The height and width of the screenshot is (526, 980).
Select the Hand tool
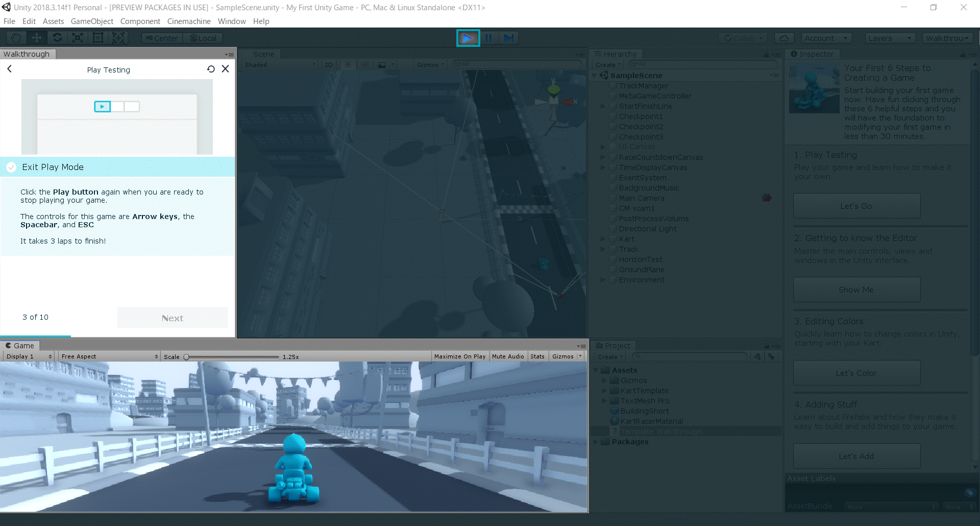(x=16, y=38)
